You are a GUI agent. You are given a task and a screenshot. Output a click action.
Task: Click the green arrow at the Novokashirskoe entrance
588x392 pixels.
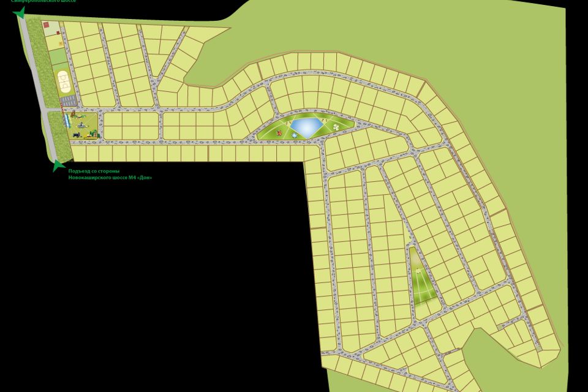click(59, 164)
